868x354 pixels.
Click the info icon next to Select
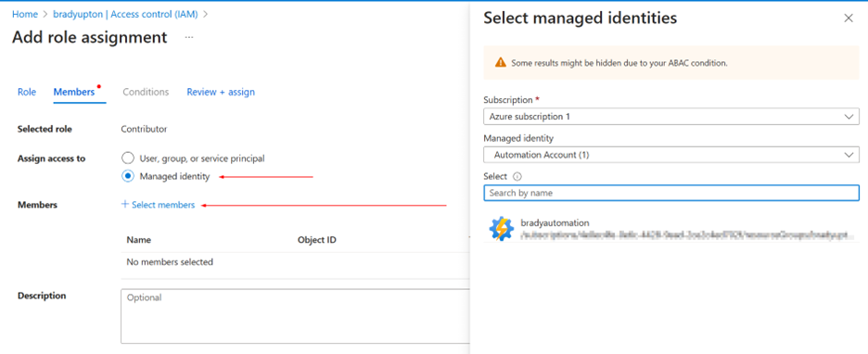coord(517,177)
